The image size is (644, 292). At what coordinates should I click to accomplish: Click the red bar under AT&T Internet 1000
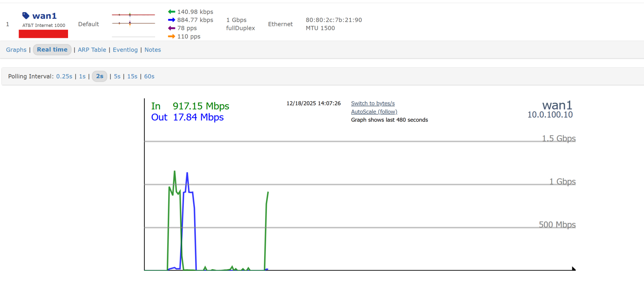(x=43, y=34)
